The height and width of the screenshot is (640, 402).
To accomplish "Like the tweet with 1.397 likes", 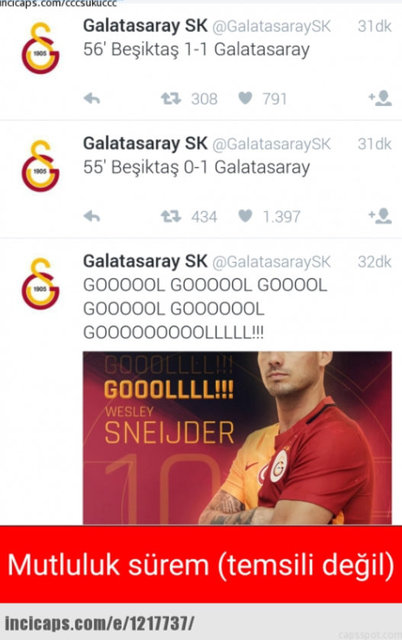I will (245, 216).
